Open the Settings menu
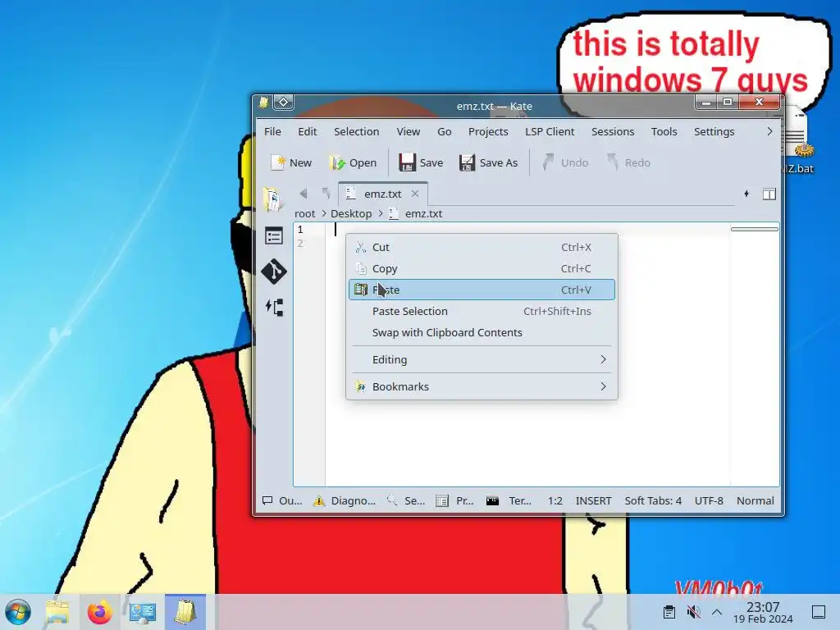Image resolution: width=840 pixels, height=630 pixels. [x=714, y=131]
